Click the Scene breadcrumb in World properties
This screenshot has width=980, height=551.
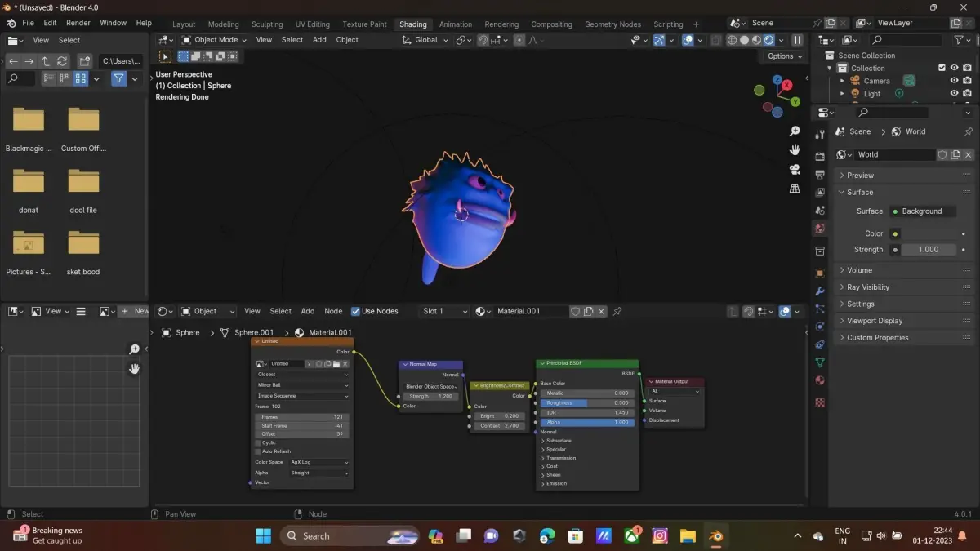pos(853,131)
